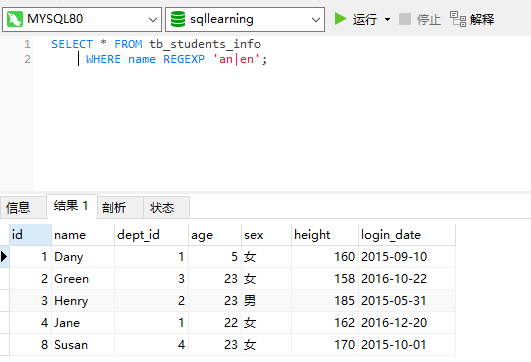Click line number 2 in the gutter
The width and height of the screenshot is (531, 362).
(x=27, y=59)
